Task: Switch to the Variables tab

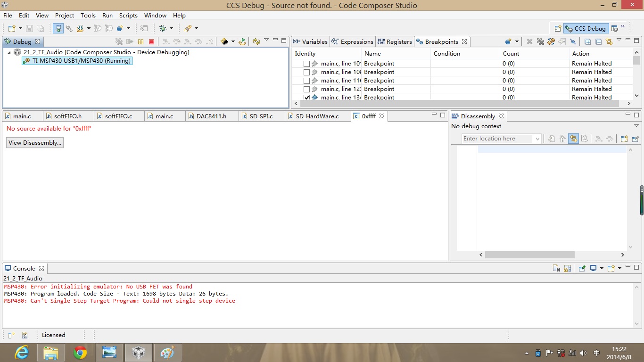Action: (x=310, y=41)
